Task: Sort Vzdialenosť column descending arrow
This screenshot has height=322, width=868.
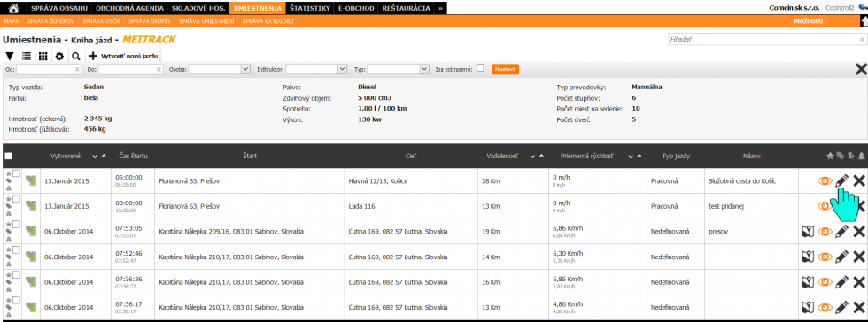Action: (x=532, y=157)
